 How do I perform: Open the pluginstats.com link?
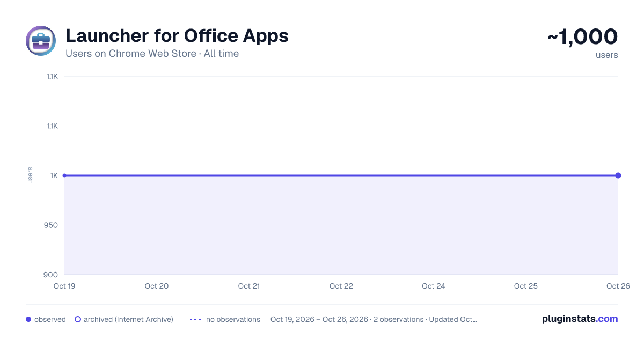tap(580, 319)
